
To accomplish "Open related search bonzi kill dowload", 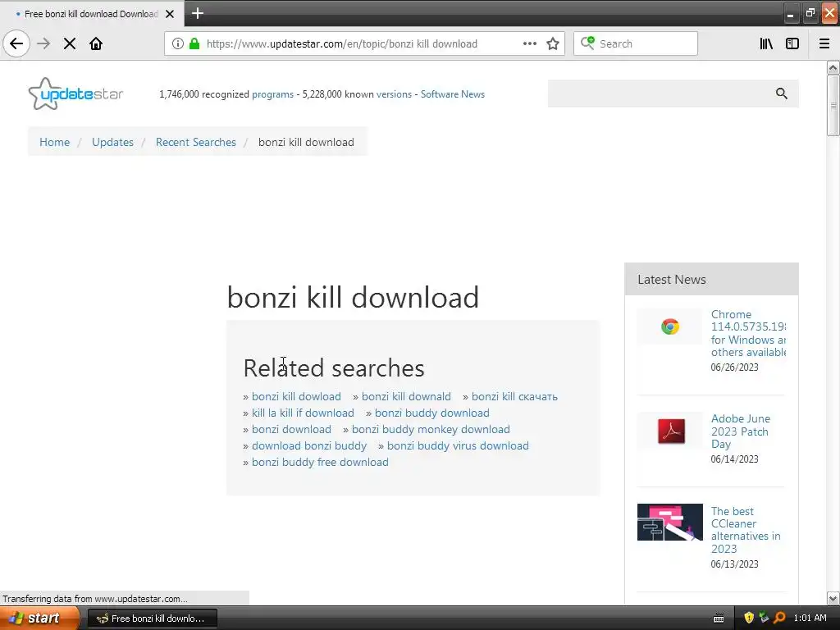I will [x=296, y=396].
